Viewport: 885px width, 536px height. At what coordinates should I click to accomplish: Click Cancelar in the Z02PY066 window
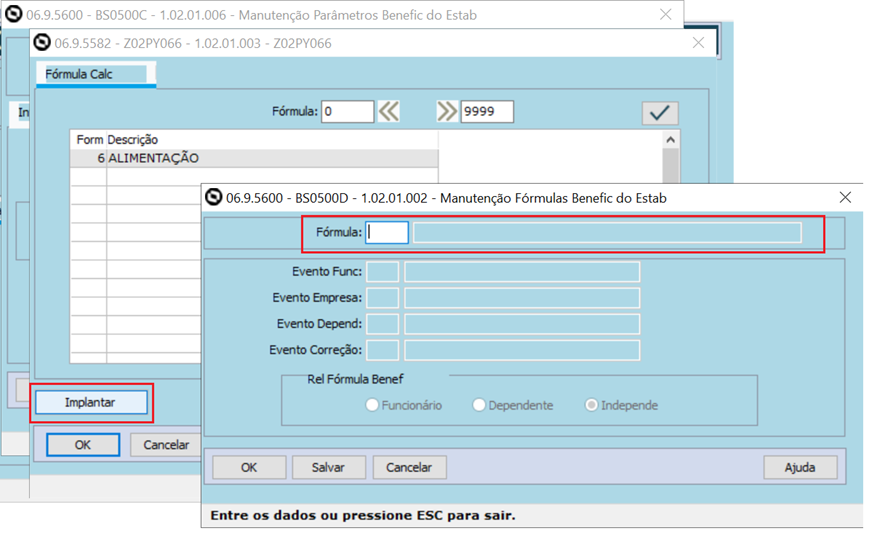165,445
